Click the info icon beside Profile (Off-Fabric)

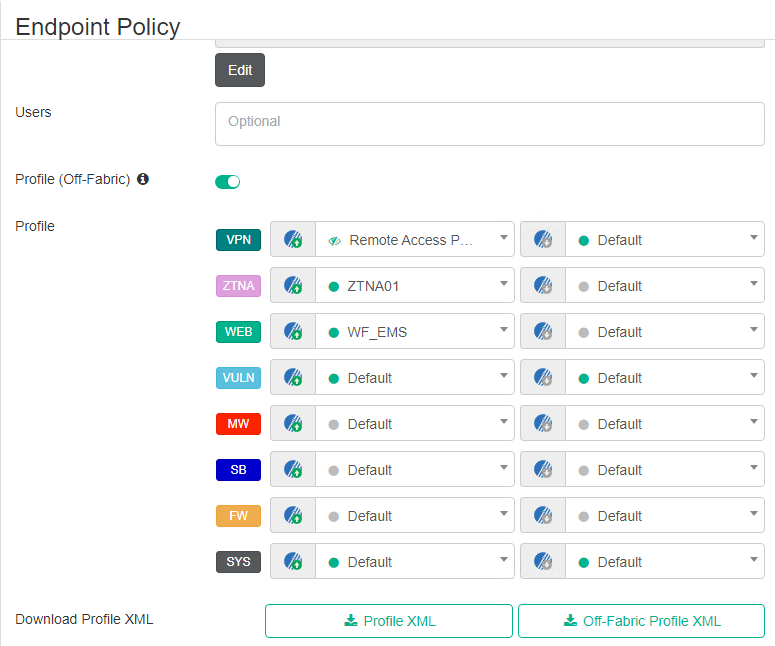tap(143, 179)
